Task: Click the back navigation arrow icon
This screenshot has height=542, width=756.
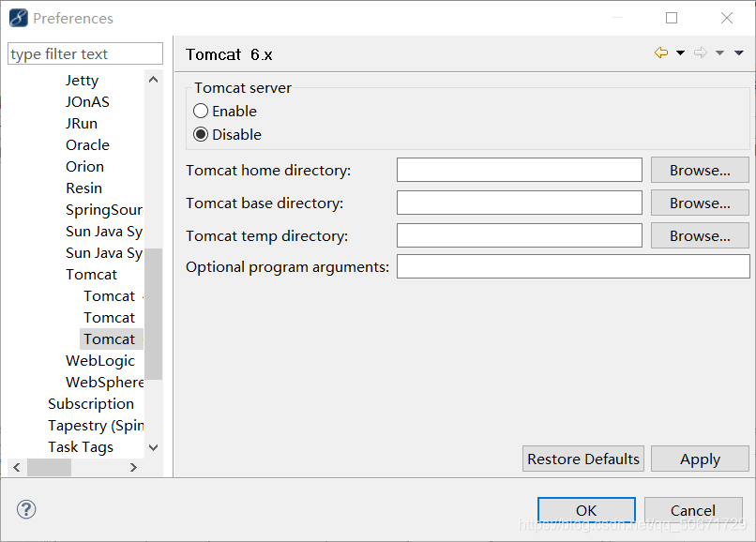Action: (661, 53)
